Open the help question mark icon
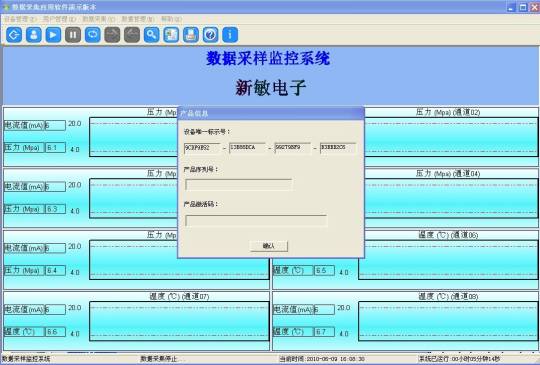 210,35
